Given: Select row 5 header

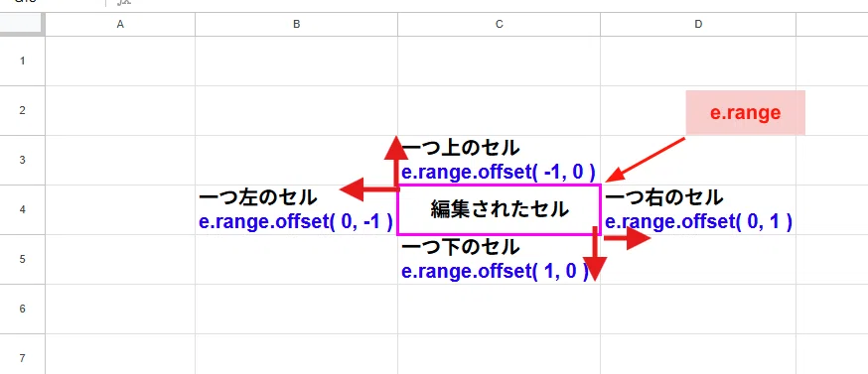Looking at the screenshot, I should click(x=22, y=260).
